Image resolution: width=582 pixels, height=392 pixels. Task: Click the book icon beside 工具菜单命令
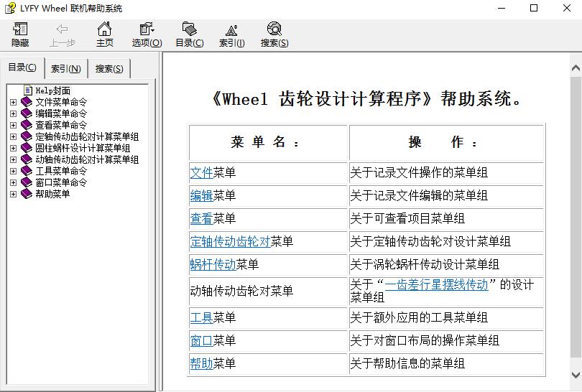point(27,171)
